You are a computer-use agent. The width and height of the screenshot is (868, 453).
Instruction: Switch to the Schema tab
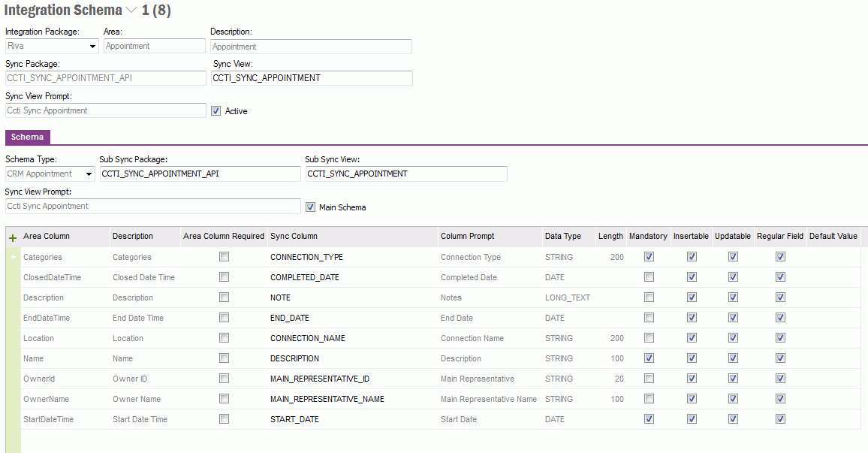[x=27, y=137]
